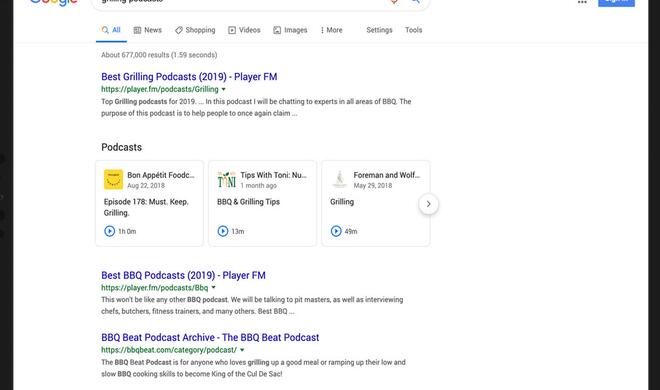
Task: Click the green player.fm/podcasts/Grilling URL
Action: [160, 89]
